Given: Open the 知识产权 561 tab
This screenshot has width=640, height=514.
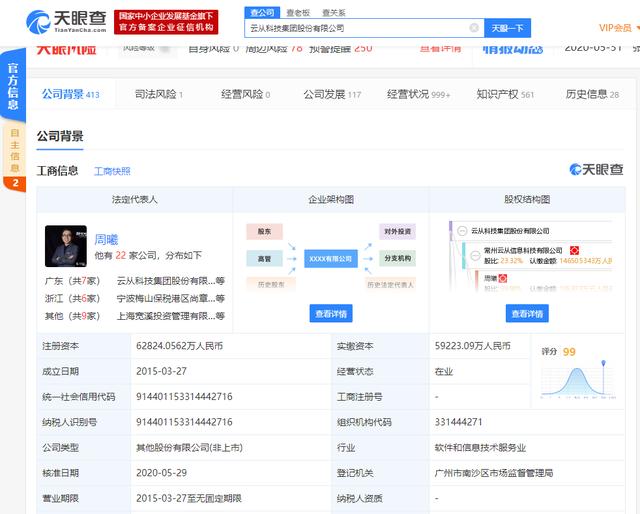Looking at the screenshot, I should 505,94.
